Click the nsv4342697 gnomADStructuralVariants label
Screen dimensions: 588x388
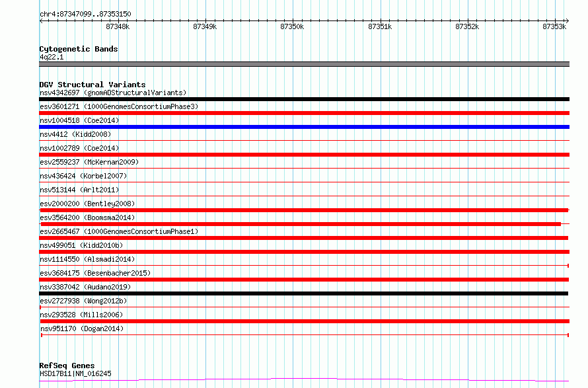(113, 93)
